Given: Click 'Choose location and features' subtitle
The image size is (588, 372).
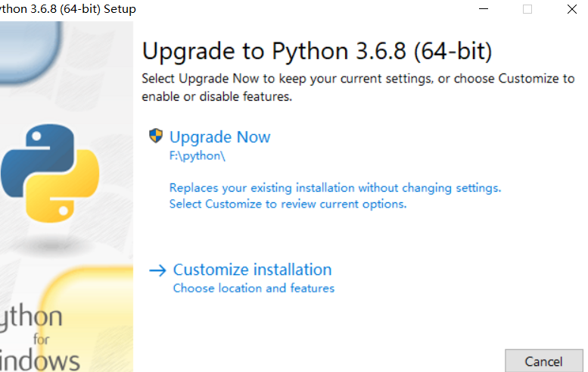Looking at the screenshot, I should (254, 289).
